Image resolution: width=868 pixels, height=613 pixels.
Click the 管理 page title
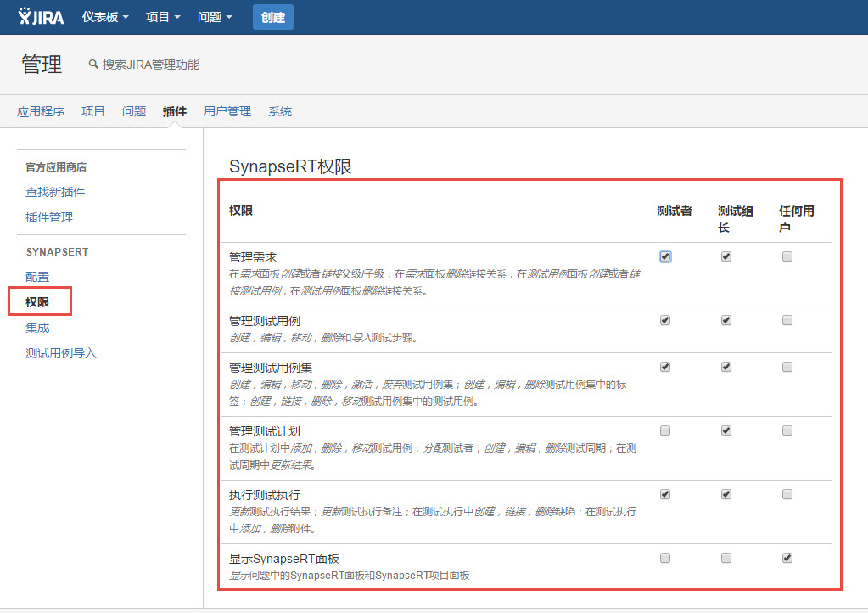[42, 65]
